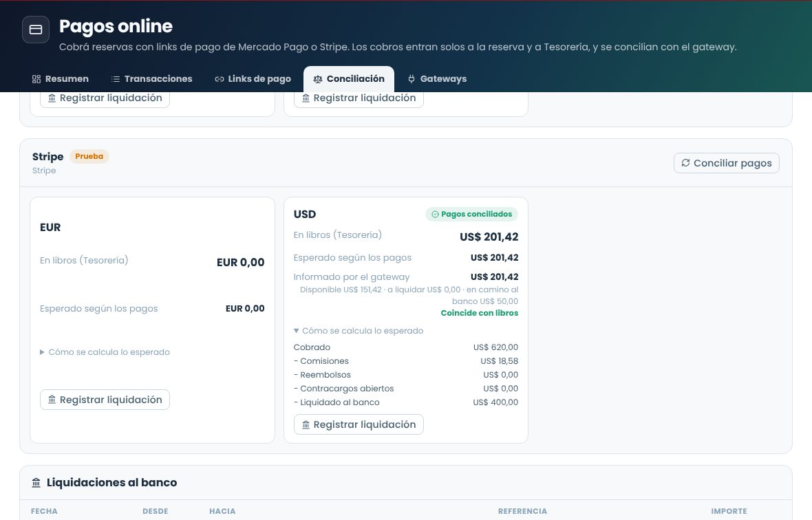Click the Liquidaciones al banco heading
This screenshot has height=520, width=812.
[112, 483]
